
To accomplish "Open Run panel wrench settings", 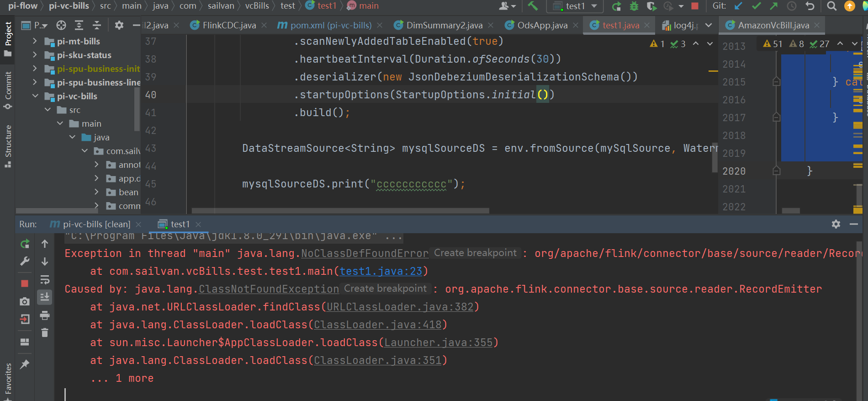I will pyautogui.click(x=25, y=261).
